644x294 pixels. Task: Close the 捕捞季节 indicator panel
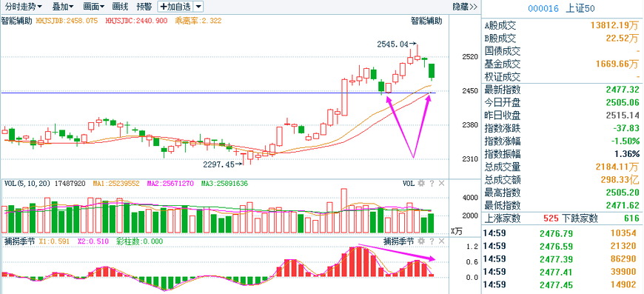(x=441, y=241)
